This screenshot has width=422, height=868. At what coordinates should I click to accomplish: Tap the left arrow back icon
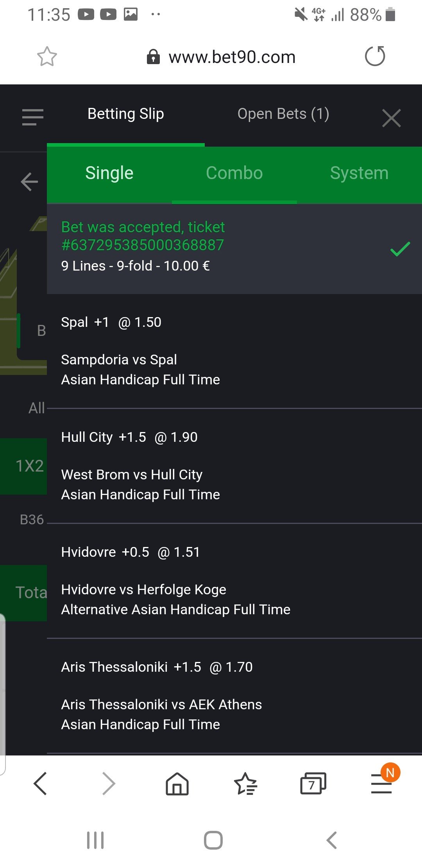(29, 182)
